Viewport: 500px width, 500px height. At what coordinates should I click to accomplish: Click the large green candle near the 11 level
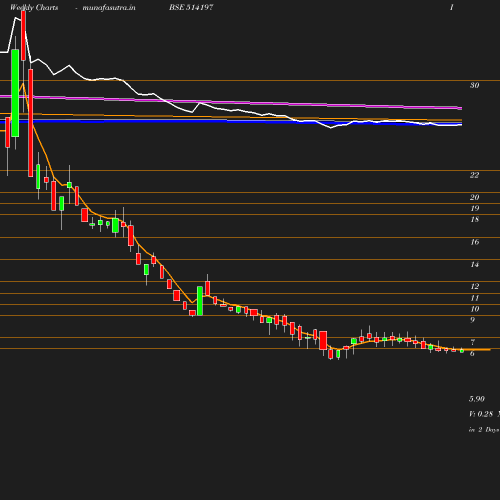[200, 301]
